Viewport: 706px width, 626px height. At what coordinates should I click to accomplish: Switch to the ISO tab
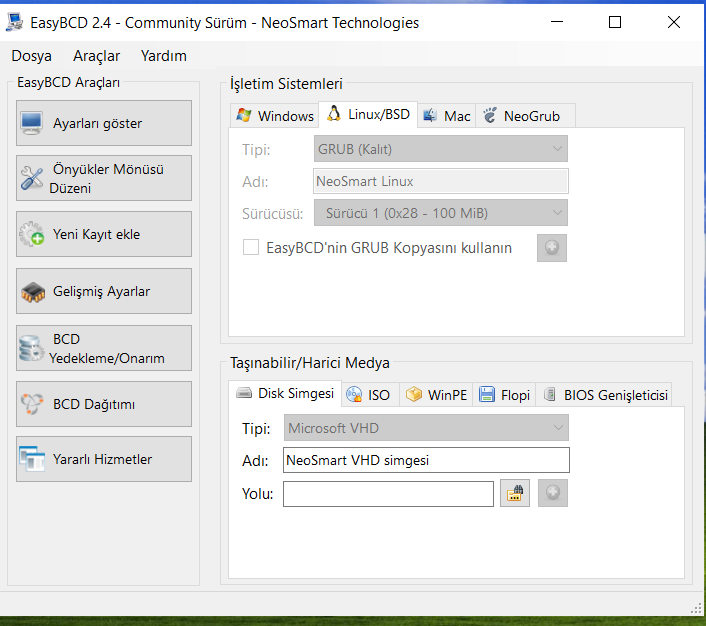pyautogui.click(x=370, y=395)
